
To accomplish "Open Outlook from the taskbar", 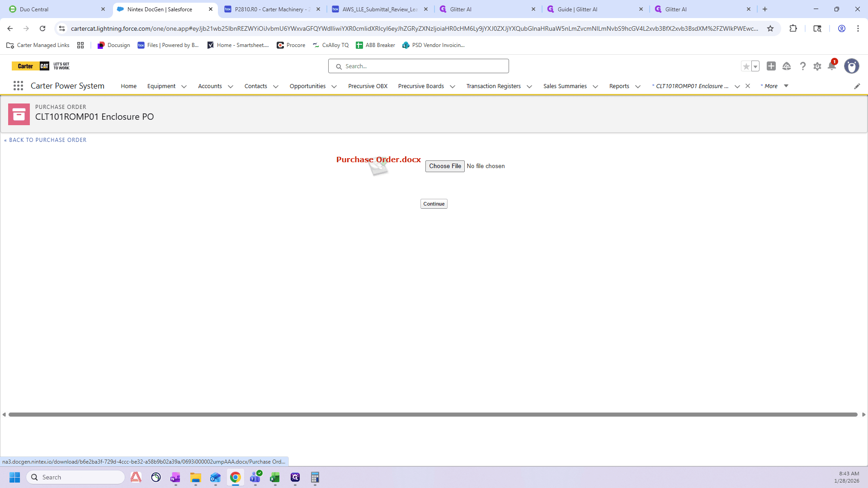I will (215, 477).
